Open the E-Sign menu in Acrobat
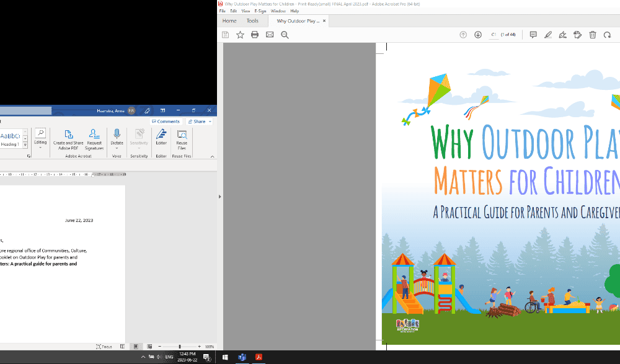The height and width of the screenshot is (364, 620). (x=260, y=11)
